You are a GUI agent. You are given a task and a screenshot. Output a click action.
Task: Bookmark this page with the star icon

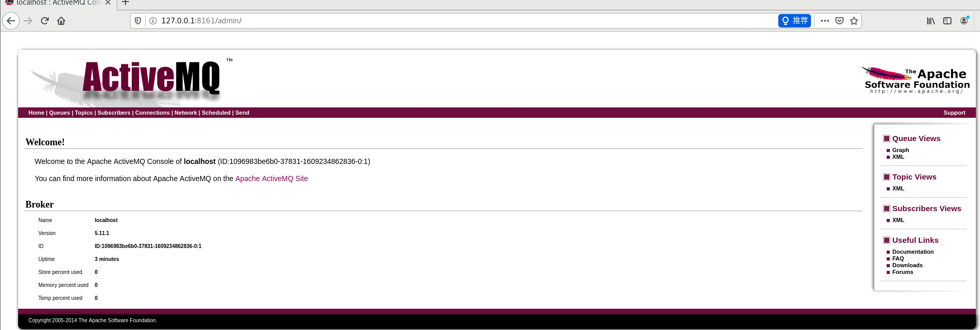pyautogui.click(x=854, y=21)
